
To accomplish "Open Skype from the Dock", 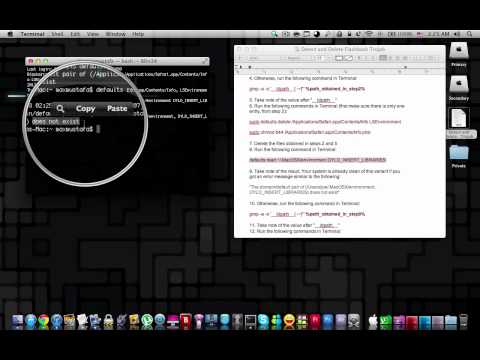I will click(263, 322).
